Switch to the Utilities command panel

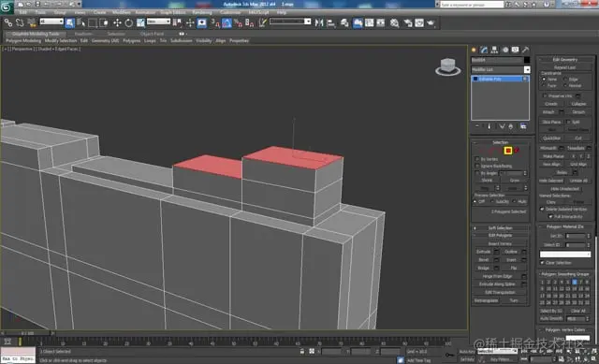526,50
